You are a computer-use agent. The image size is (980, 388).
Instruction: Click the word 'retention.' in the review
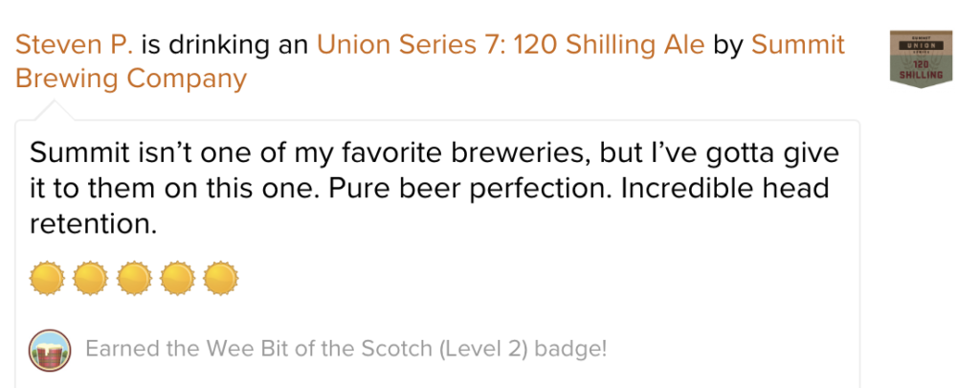(x=93, y=223)
